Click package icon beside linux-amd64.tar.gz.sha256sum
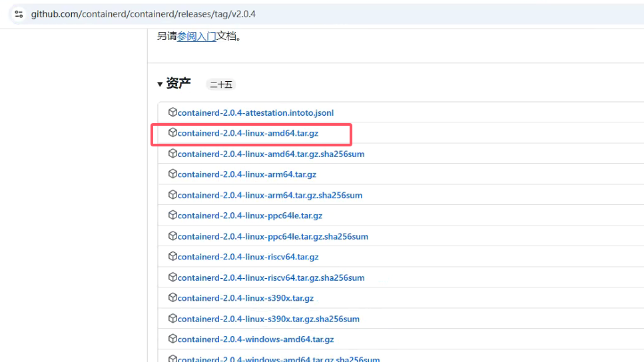Viewport: 644px width, 362px height. point(172,154)
